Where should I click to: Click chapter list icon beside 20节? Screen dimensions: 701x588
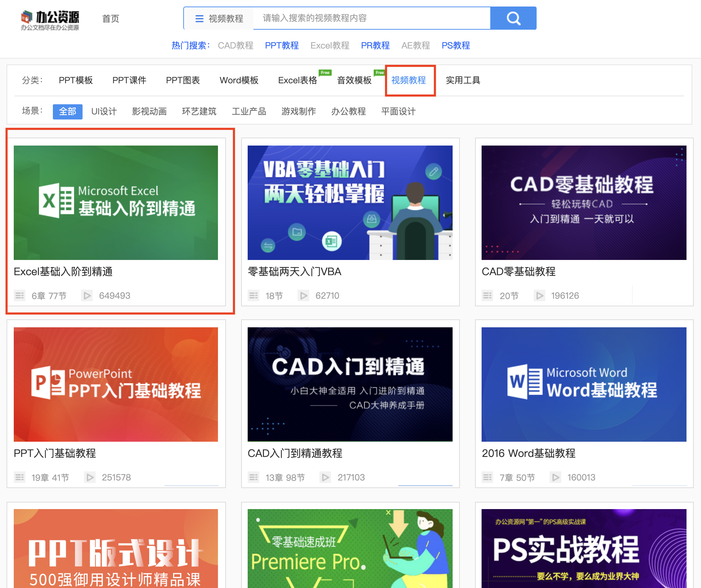pyautogui.click(x=487, y=296)
